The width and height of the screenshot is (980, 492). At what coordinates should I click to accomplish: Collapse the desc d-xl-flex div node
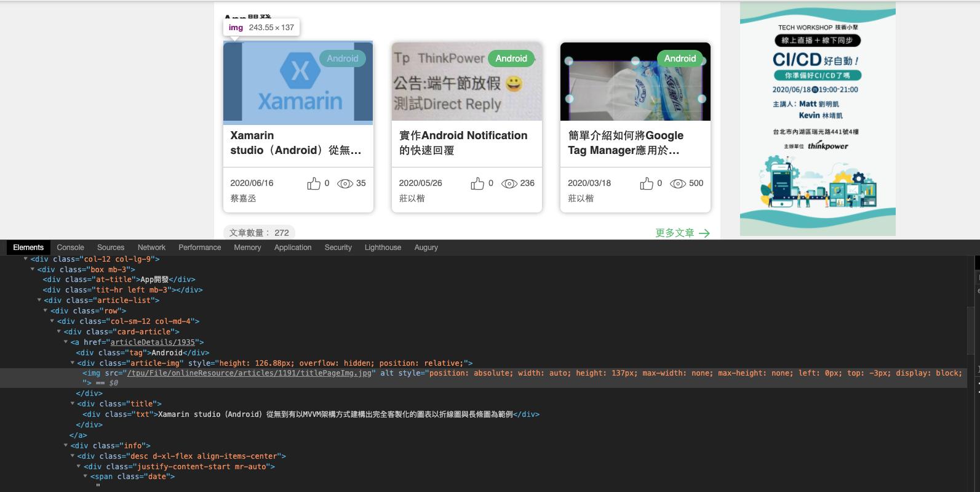point(73,456)
